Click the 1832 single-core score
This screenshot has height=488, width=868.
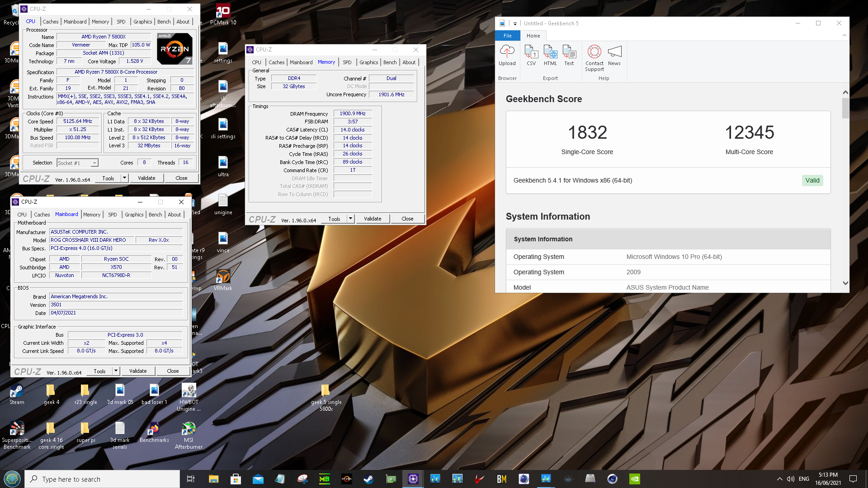587,132
